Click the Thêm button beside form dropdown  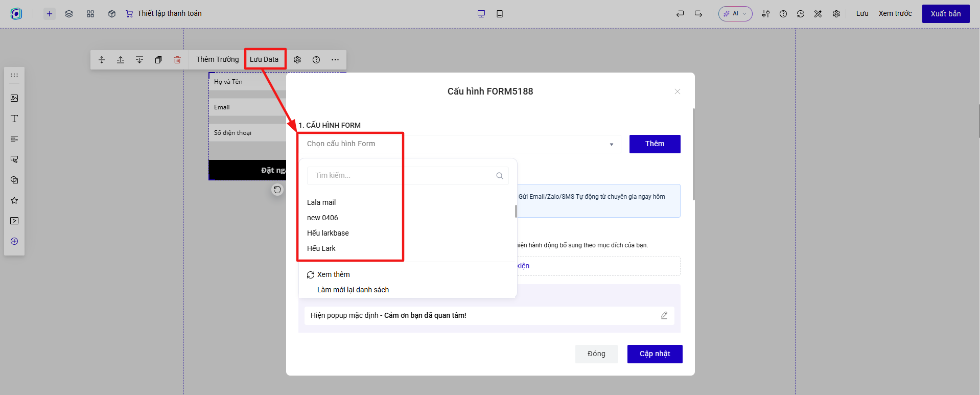tap(655, 144)
